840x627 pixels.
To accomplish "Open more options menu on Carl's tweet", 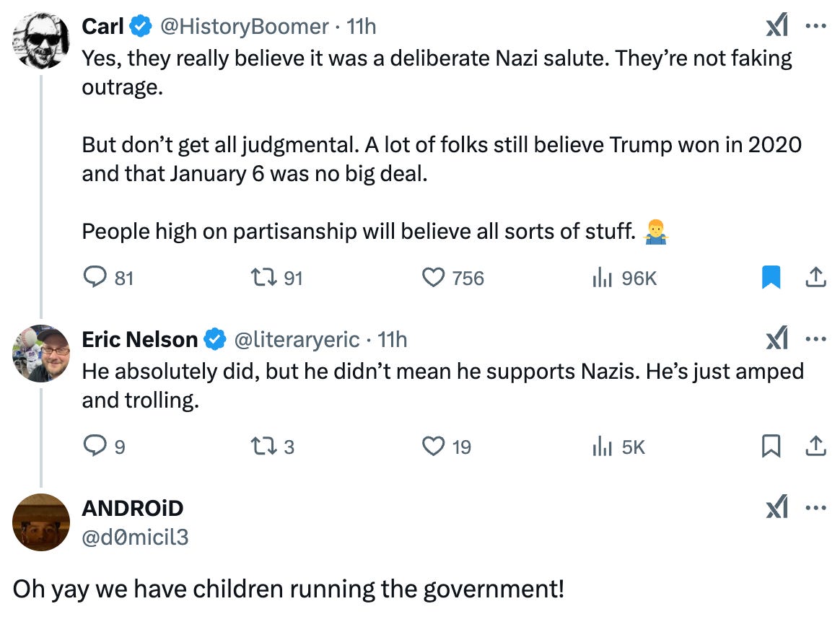I will 815,27.
